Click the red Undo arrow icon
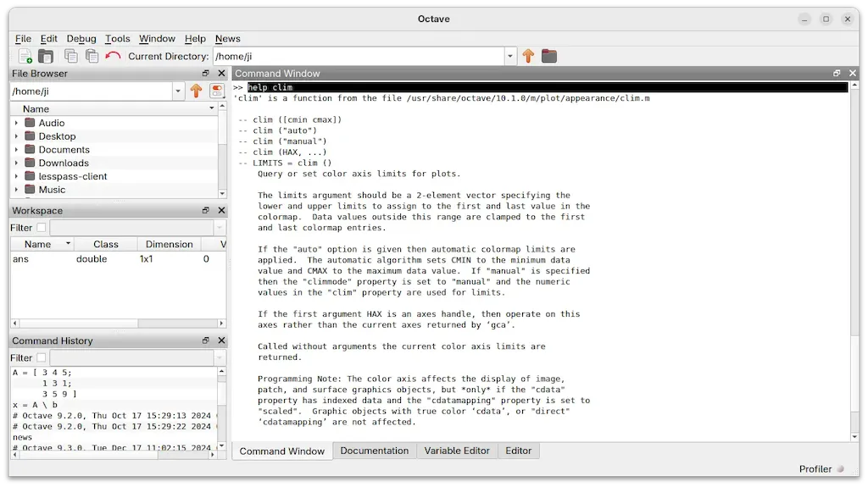Screen dimensions: 868x487 [113, 56]
